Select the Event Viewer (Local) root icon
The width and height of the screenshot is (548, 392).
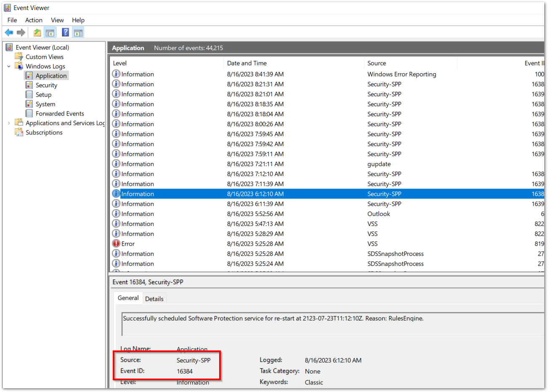click(x=9, y=47)
